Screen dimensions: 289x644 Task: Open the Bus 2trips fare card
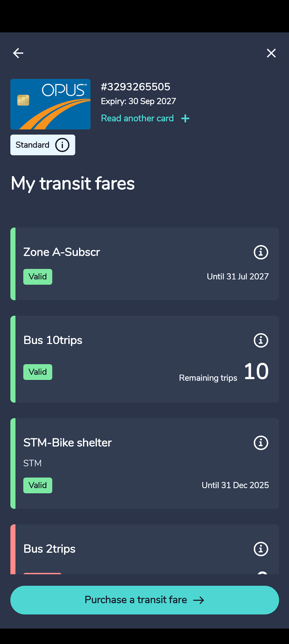pos(144,549)
